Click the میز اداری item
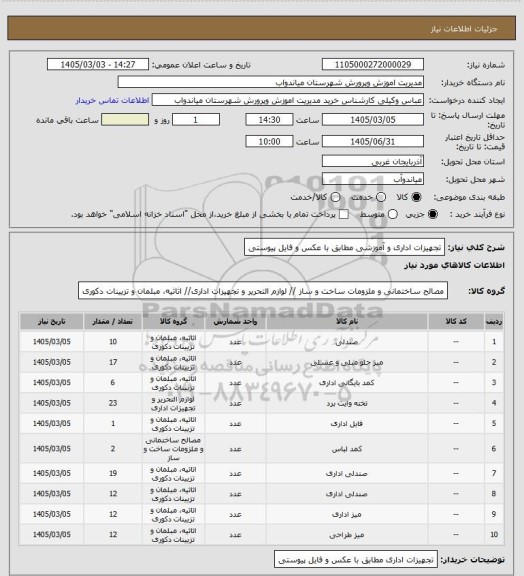Screen dimensions: 524x576 point(347,514)
